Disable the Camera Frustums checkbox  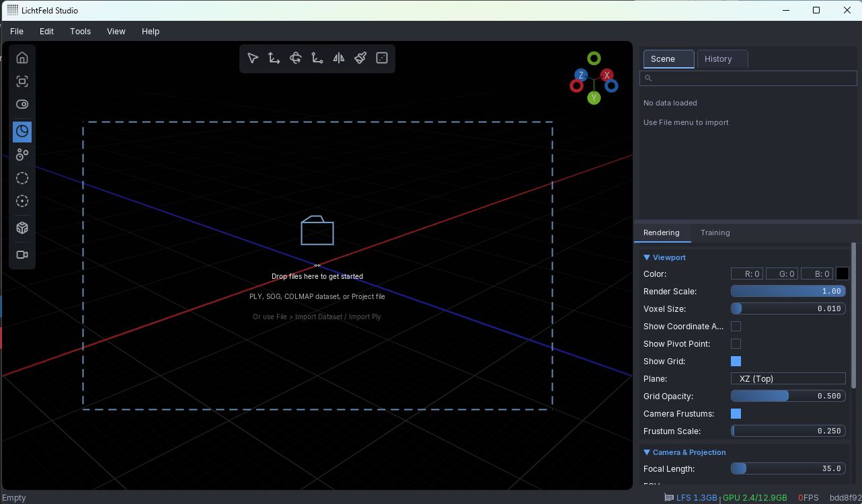point(736,414)
